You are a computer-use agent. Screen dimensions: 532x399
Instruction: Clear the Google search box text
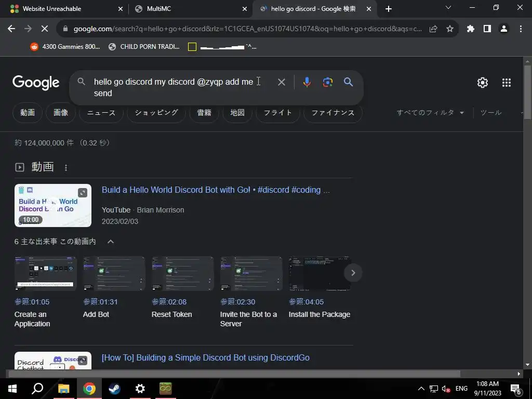pyautogui.click(x=281, y=82)
